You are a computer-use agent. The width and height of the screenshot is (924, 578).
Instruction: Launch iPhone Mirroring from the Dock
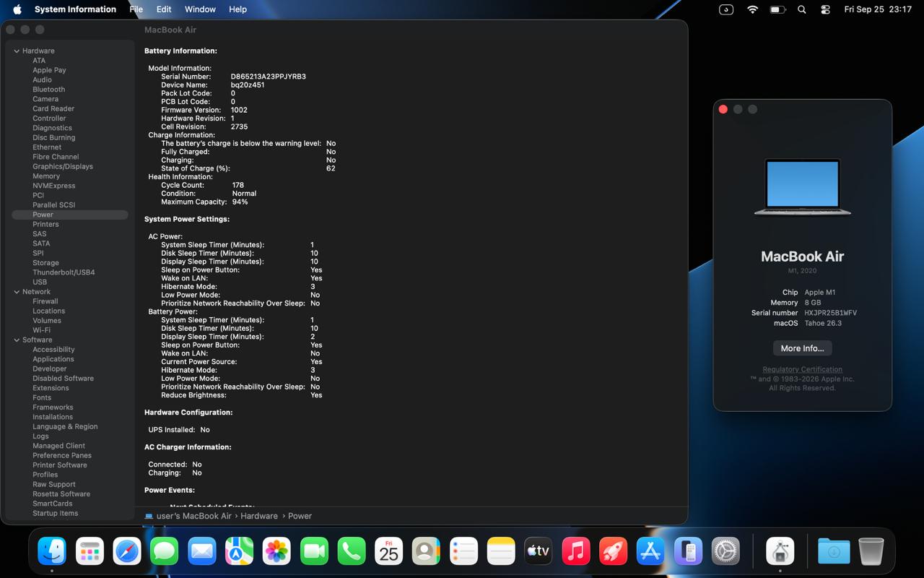point(688,551)
